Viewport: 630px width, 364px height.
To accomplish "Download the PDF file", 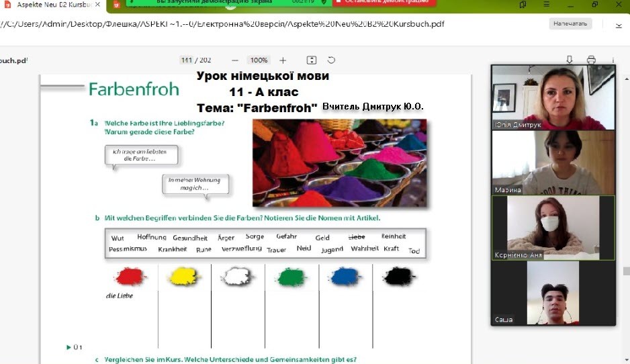I will pyautogui.click(x=570, y=60).
